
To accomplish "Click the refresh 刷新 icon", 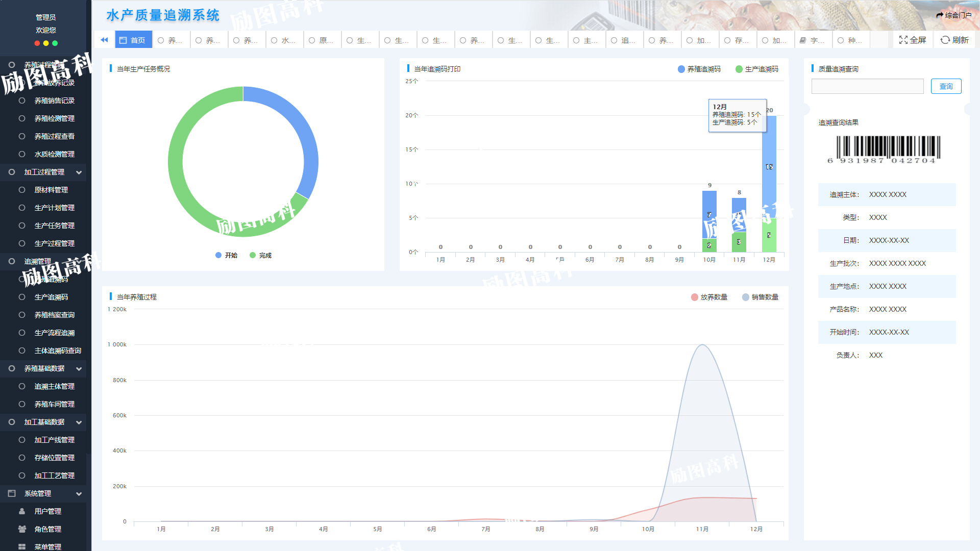I will click(945, 40).
